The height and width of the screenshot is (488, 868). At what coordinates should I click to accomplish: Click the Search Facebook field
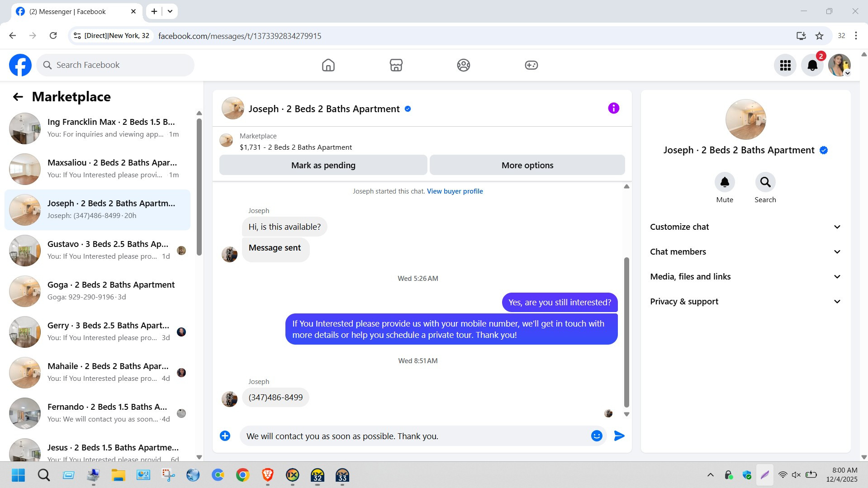115,65
